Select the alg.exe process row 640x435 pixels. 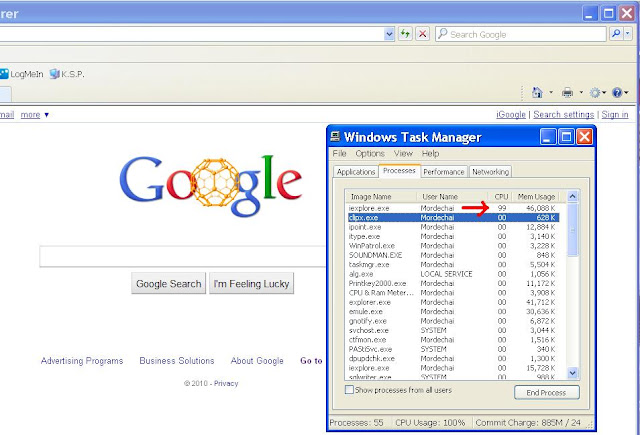click(453, 274)
